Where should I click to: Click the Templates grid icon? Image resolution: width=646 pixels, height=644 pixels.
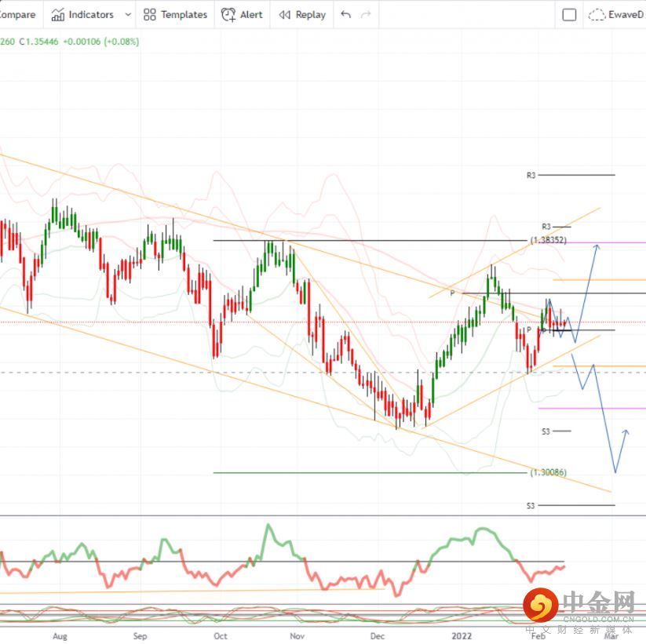150,15
